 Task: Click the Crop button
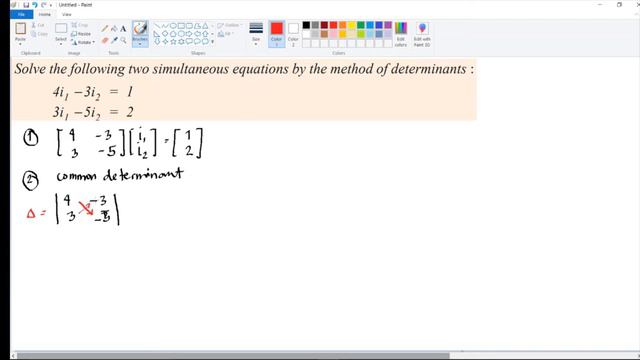point(80,25)
